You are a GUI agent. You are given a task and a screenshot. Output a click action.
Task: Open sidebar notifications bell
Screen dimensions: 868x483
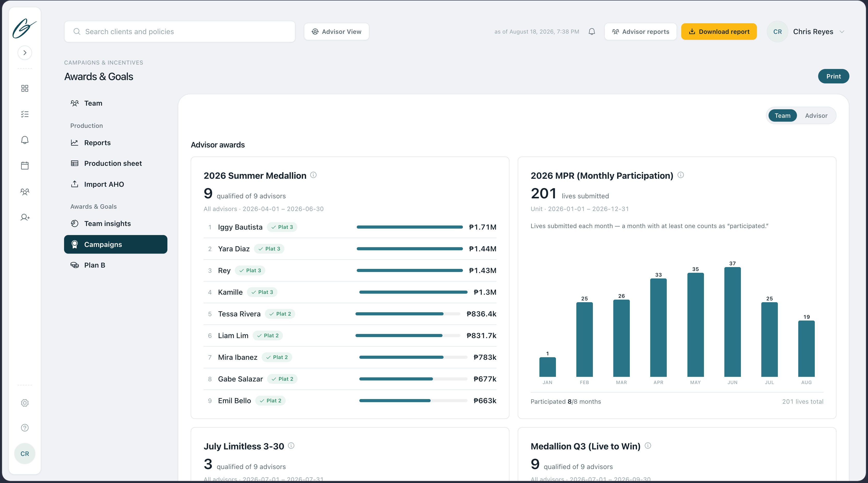pyautogui.click(x=25, y=140)
